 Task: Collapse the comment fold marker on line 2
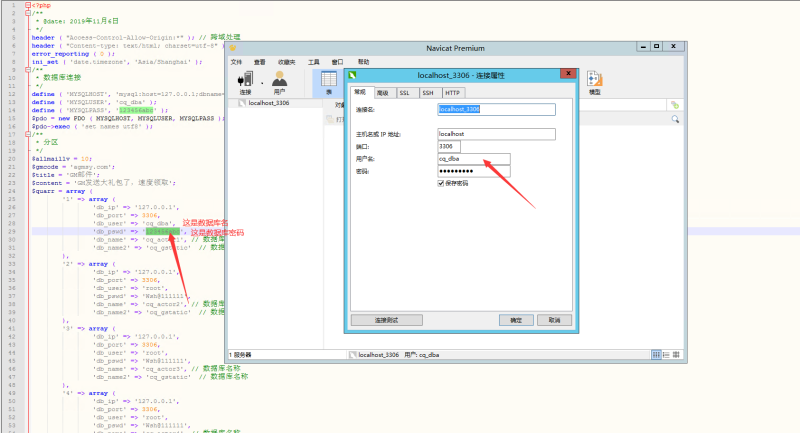coord(27,13)
